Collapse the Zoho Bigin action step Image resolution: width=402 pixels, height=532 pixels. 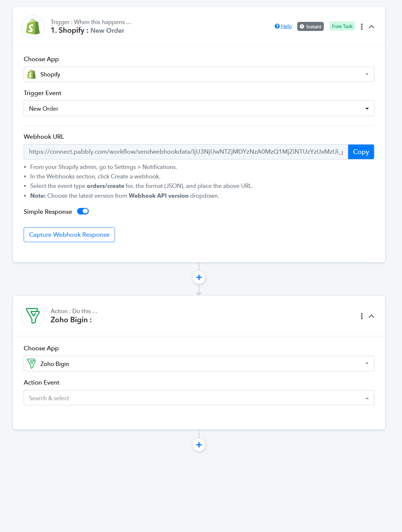[x=371, y=316]
